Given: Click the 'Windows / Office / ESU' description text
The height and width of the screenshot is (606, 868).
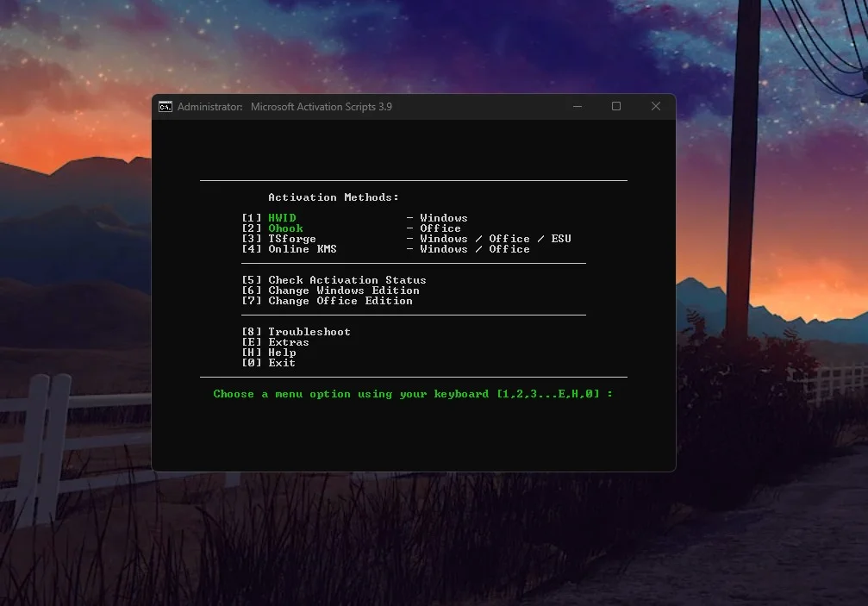Looking at the screenshot, I should (496, 239).
